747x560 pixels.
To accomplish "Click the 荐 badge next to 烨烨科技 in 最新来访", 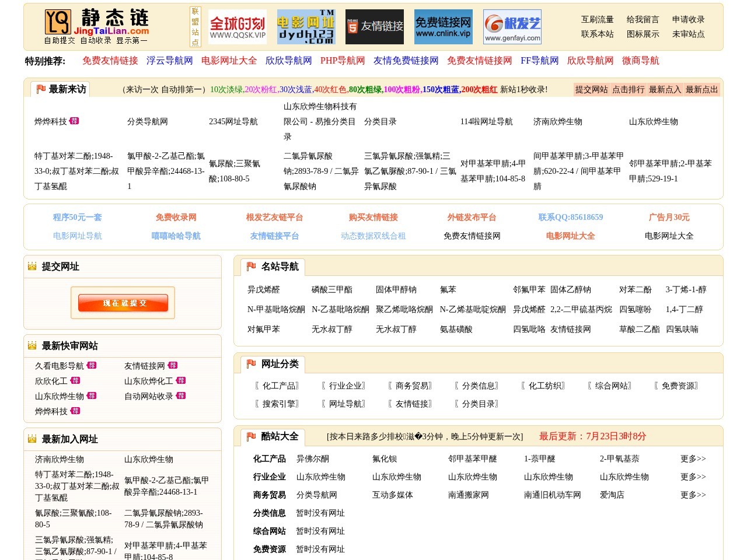I will (74, 121).
